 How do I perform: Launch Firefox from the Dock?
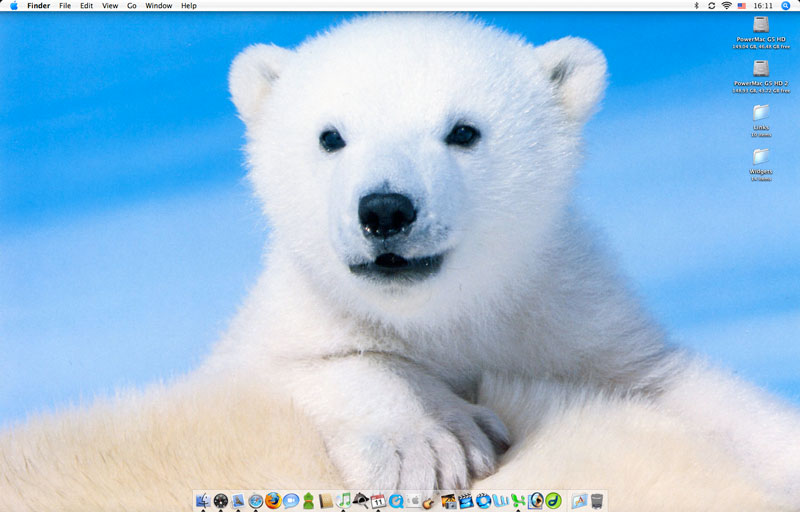[273, 500]
